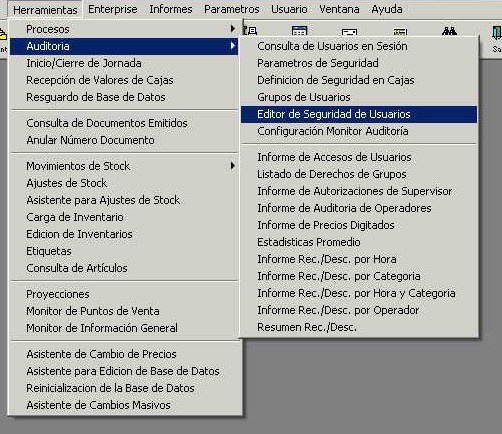502x434 pixels.
Task: Open the Parametros menu
Action: click(232, 9)
